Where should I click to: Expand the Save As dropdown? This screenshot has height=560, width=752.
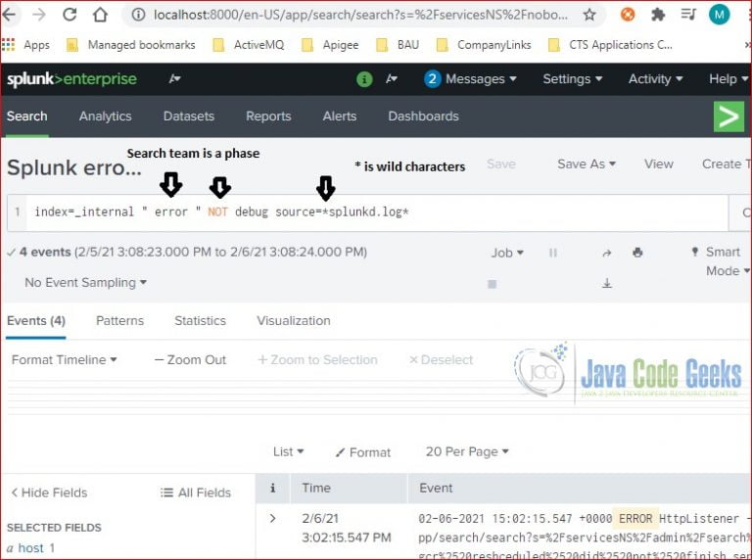click(587, 163)
